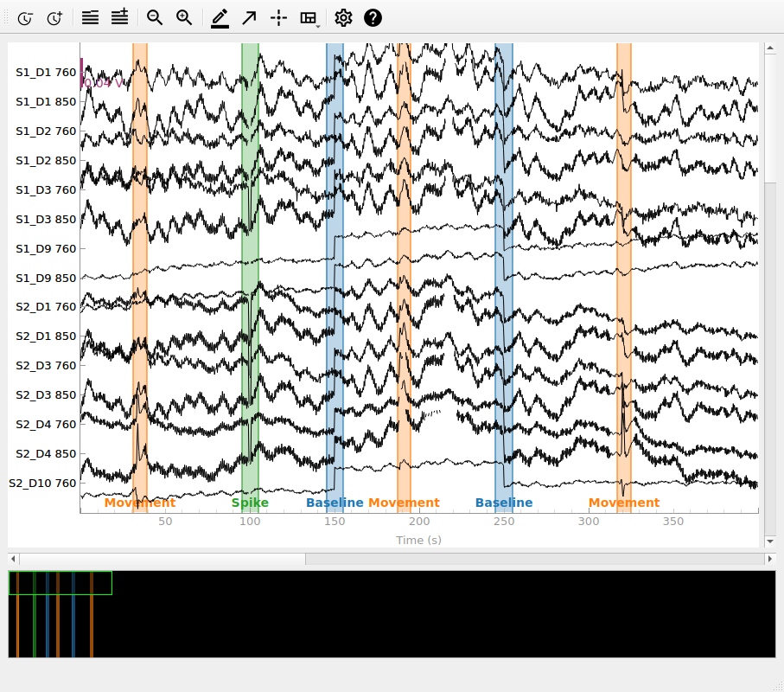Open the settings gear icon
This screenshot has width=784, height=692.
pos(343,17)
